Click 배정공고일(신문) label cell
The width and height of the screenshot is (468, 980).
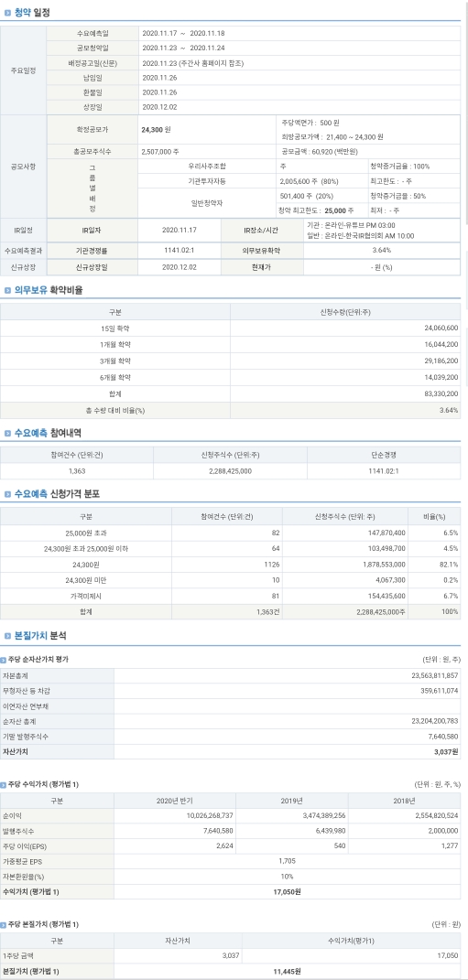coord(93,62)
